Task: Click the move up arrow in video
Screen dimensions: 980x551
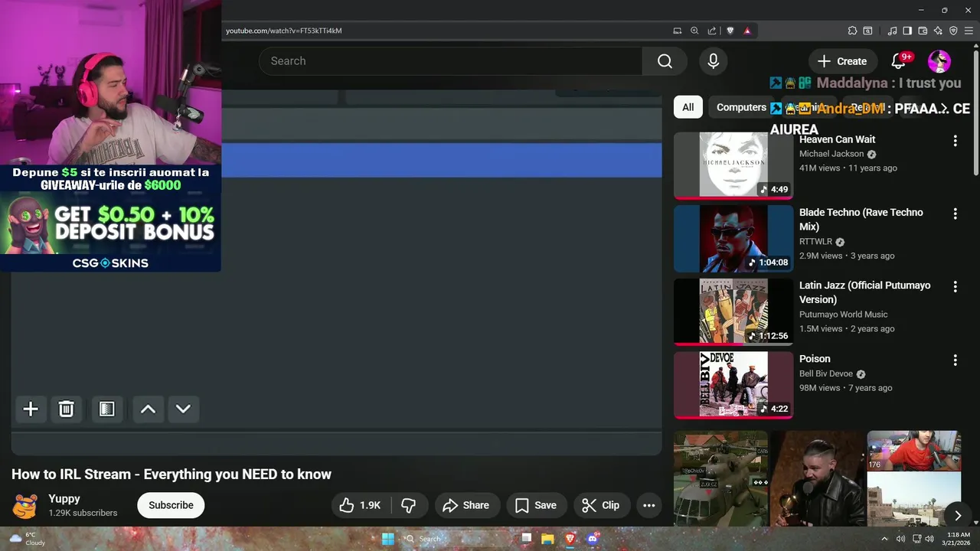Action: (x=148, y=409)
